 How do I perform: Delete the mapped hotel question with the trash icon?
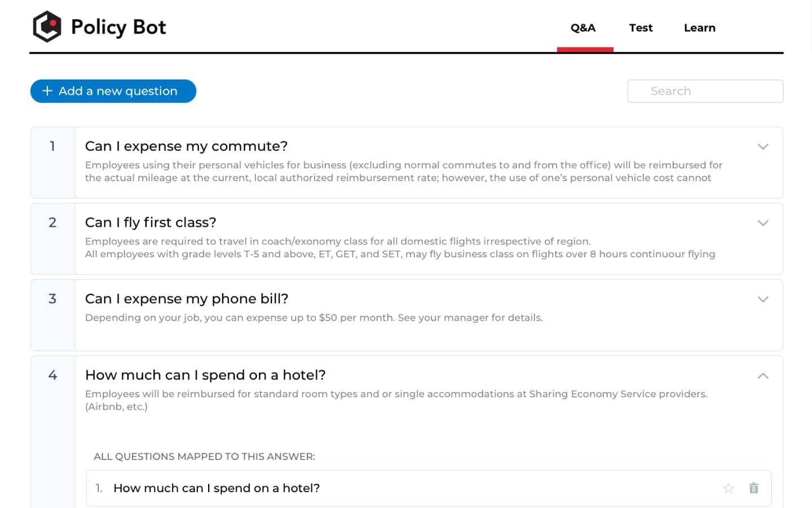coord(753,488)
